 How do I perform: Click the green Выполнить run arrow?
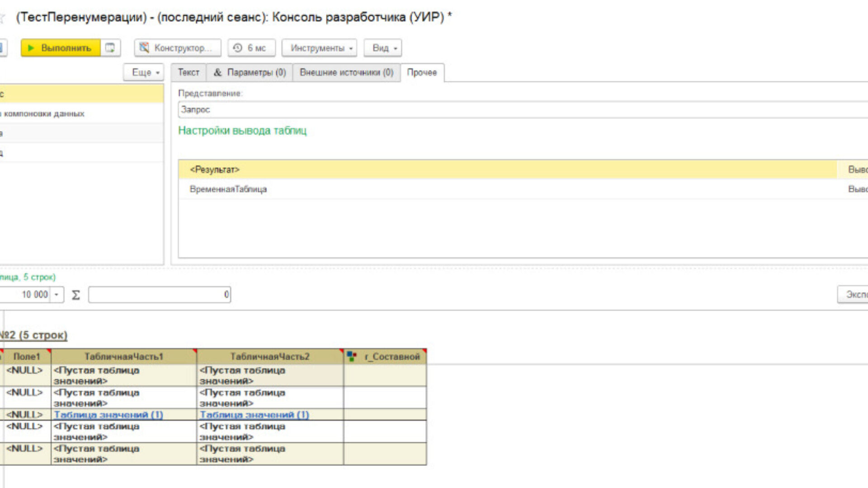[x=31, y=48]
